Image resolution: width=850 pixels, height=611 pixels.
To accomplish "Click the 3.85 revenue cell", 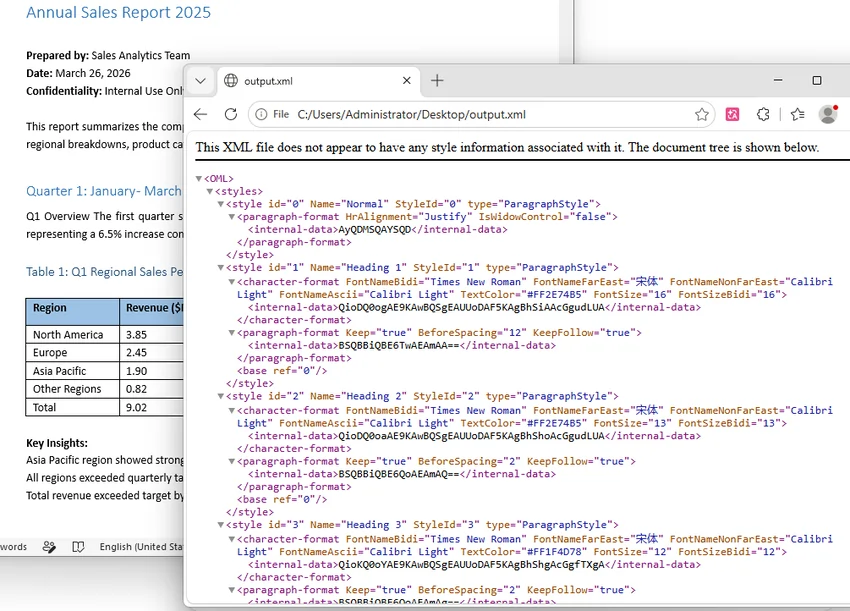I will (x=151, y=335).
